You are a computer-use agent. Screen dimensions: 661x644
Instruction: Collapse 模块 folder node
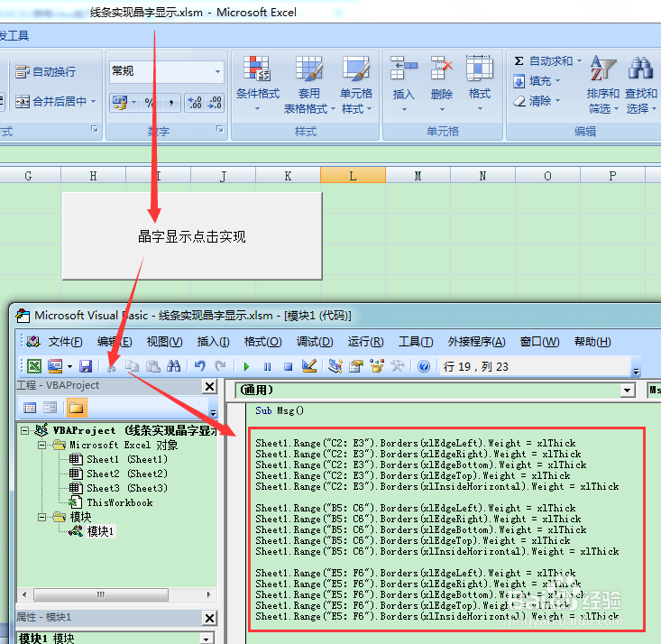[41, 517]
